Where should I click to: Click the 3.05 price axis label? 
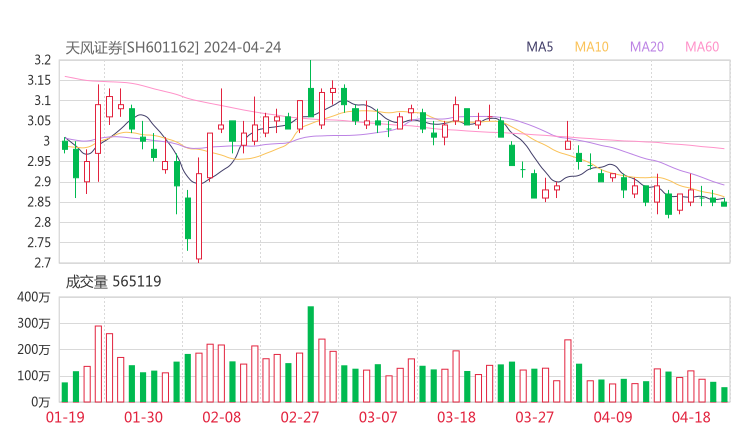(39, 121)
